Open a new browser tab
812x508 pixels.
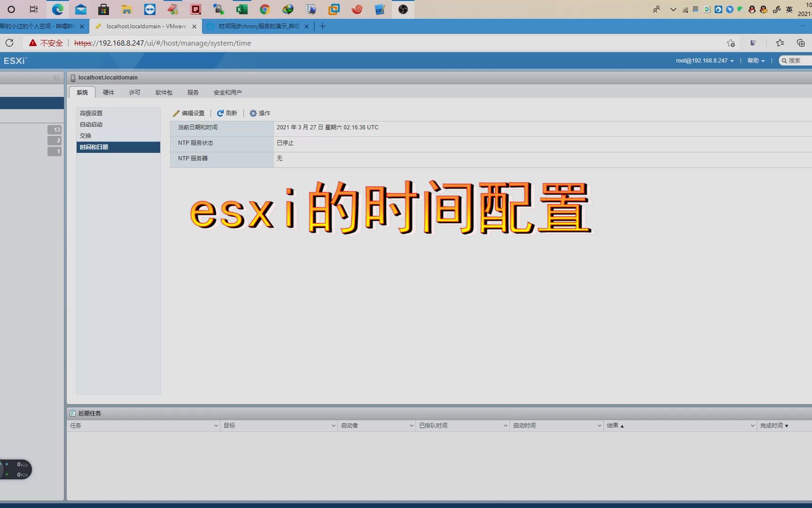[x=322, y=26]
